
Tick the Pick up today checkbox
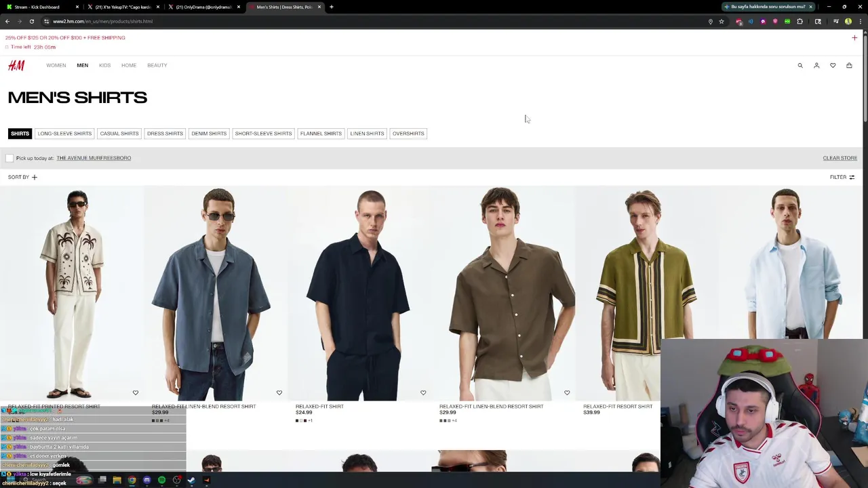point(9,158)
